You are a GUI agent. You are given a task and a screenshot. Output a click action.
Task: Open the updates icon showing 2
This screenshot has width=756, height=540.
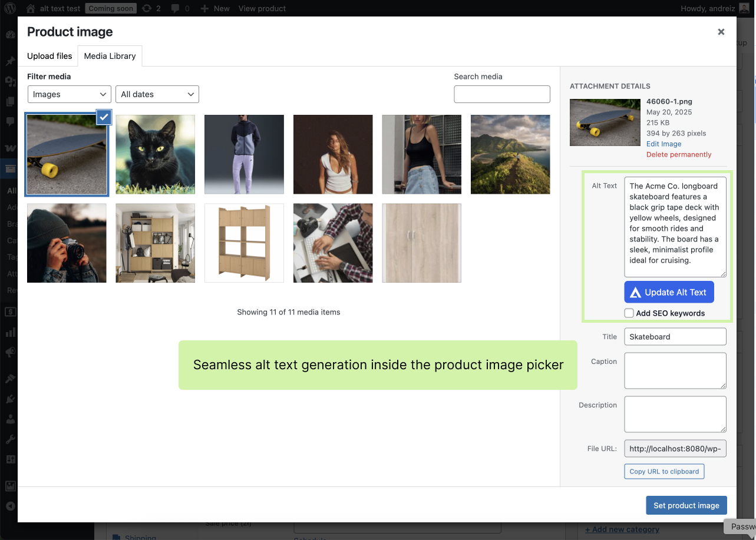147,8
